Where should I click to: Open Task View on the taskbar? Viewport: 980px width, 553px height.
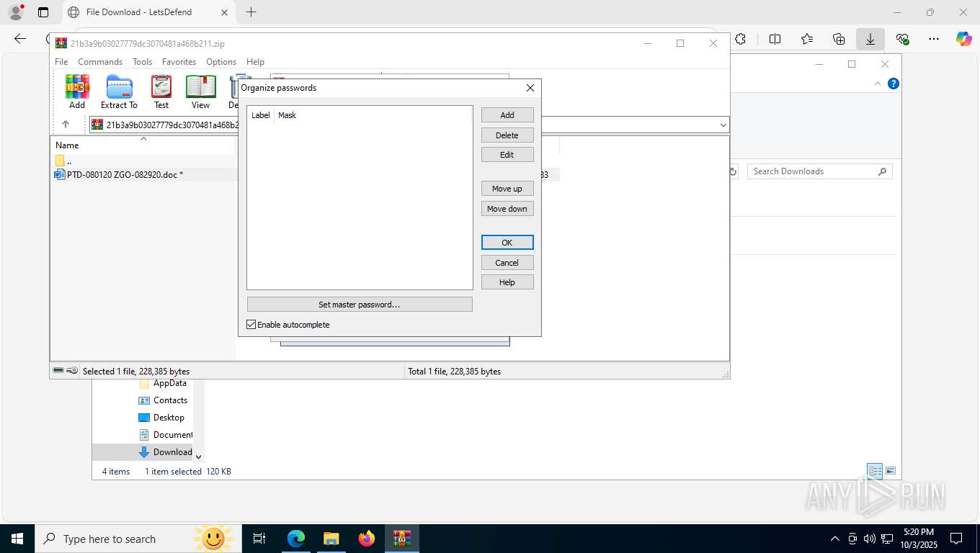[x=259, y=539]
